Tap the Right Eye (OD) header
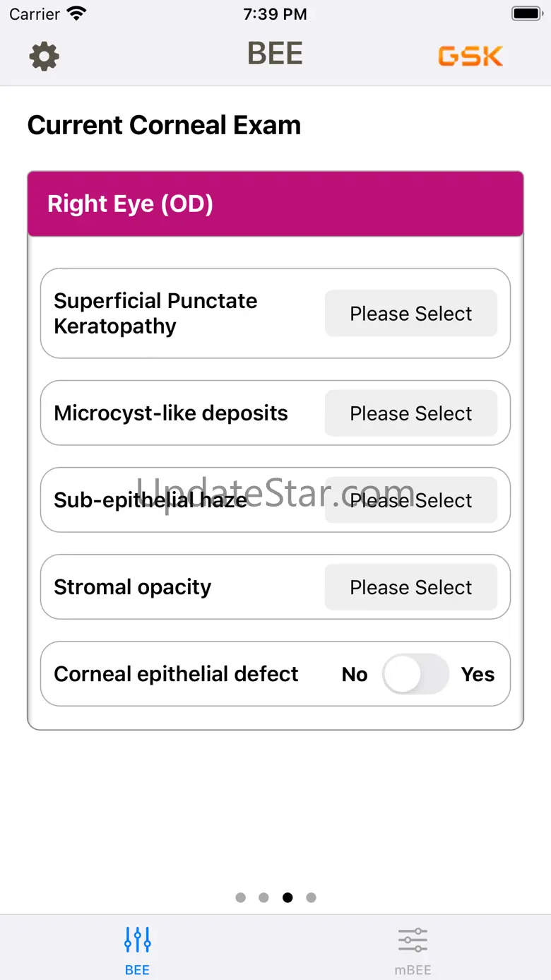 point(275,204)
